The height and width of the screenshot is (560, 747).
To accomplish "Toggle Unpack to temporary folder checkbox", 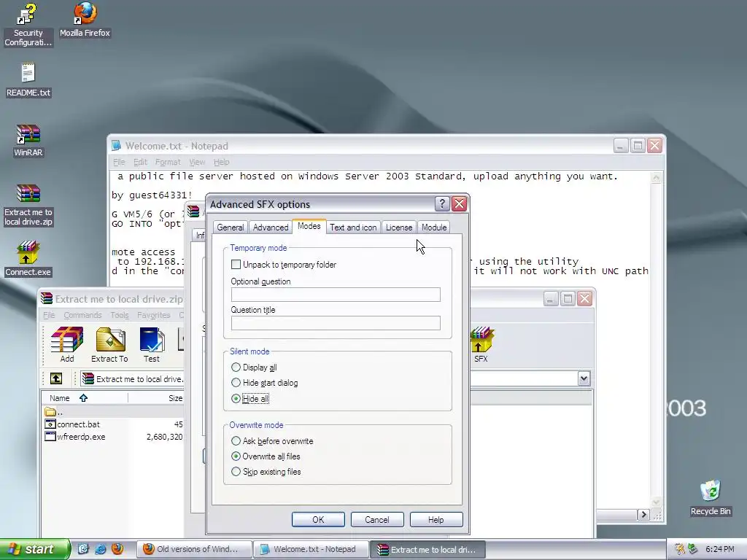I will click(x=236, y=264).
